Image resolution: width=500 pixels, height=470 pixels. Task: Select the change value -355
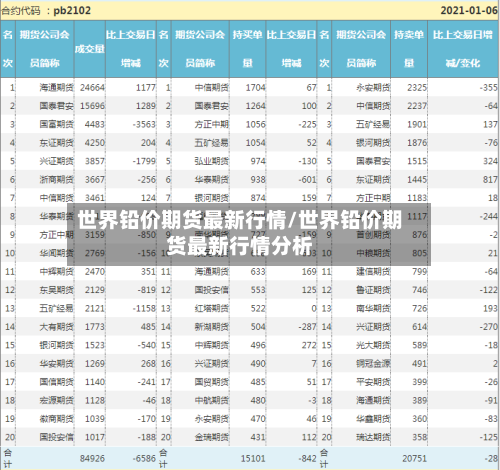[489, 88]
